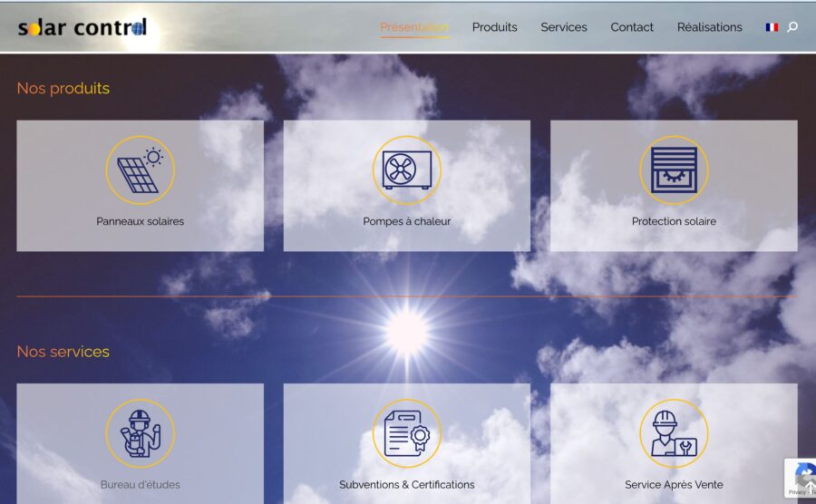Image resolution: width=816 pixels, height=504 pixels.
Task: Open the search magnifier in header
Action: pyautogui.click(x=792, y=27)
